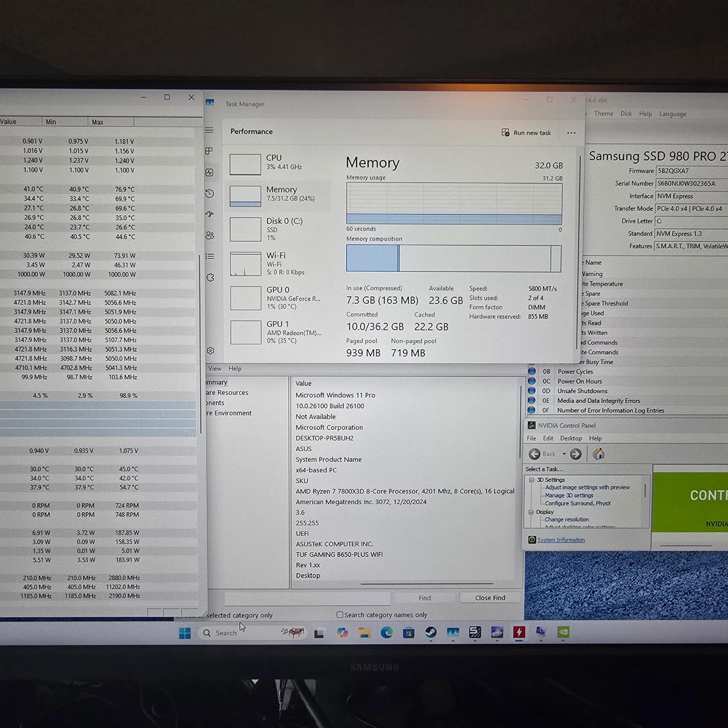Open NVIDIA Control Panel File menu
Image resolution: width=728 pixels, height=728 pixels.
click(531, 438)
